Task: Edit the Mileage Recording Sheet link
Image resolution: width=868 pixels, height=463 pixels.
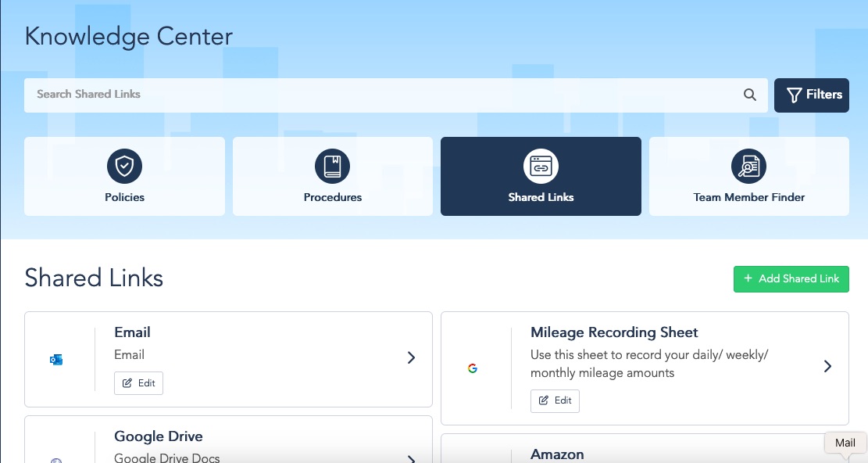Action: (555, 401)
